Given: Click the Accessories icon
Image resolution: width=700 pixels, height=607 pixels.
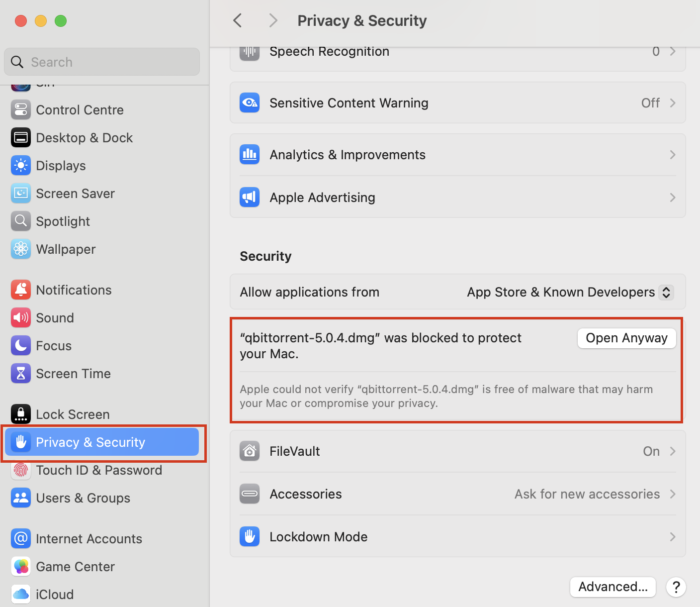Looking at the screenshot, I should click(x=250, y=494).
